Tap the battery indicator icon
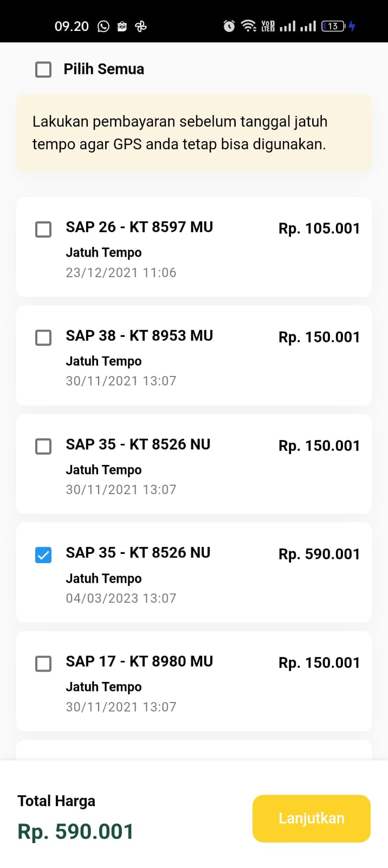The width and height of the screenshot is (388, 868). point(333,26)
